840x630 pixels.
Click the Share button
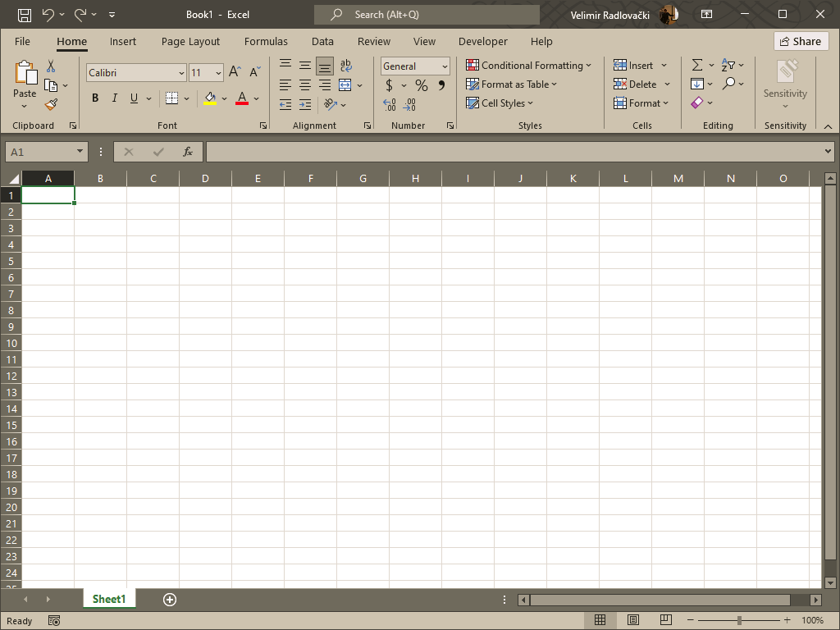[x=800, y=41]
